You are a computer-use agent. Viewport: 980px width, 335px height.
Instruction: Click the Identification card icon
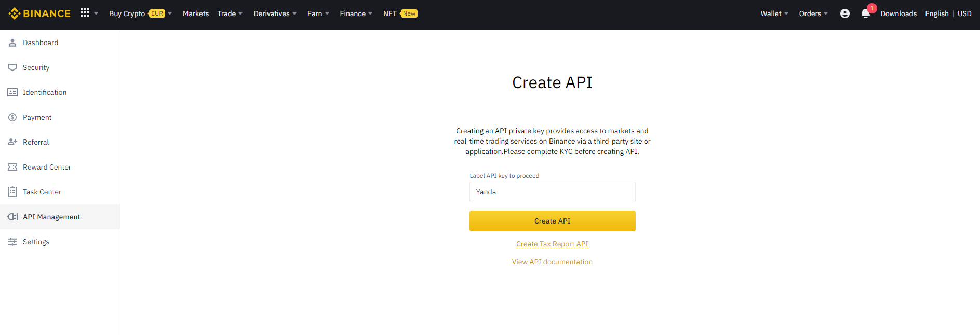point(12,92)
